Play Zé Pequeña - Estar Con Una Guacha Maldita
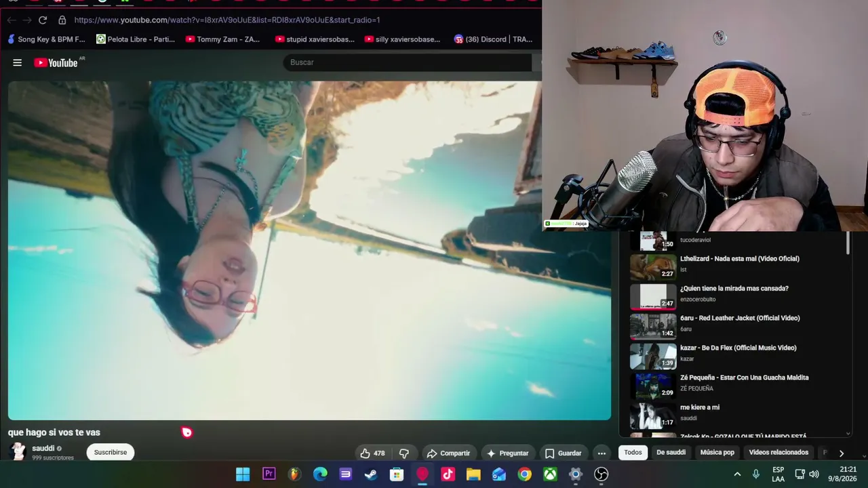The width and height of the screenshot is (868, 488). coord(745,378)
